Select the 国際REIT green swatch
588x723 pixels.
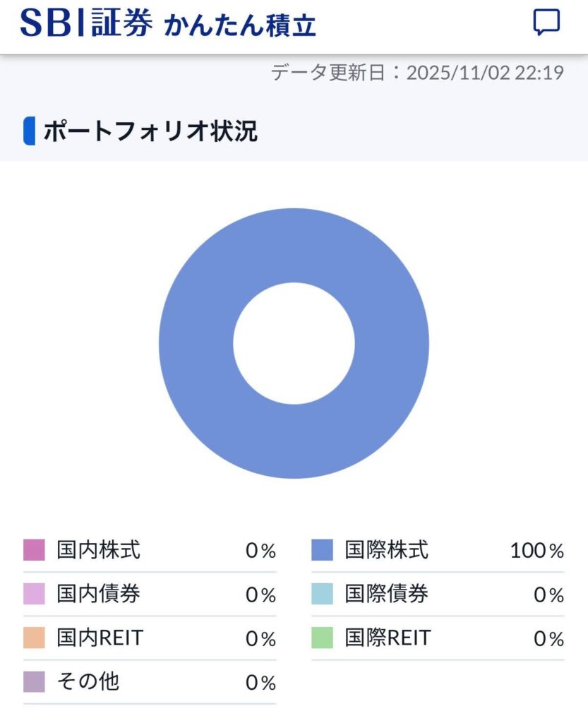(322, 638)
